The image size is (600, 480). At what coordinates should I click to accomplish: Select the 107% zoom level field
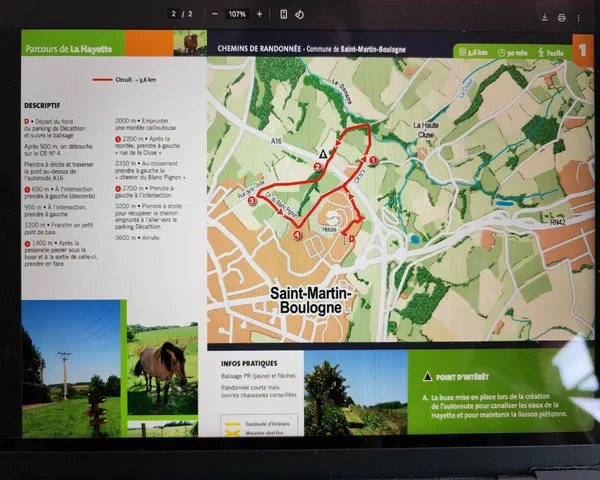tap(237, 14)
